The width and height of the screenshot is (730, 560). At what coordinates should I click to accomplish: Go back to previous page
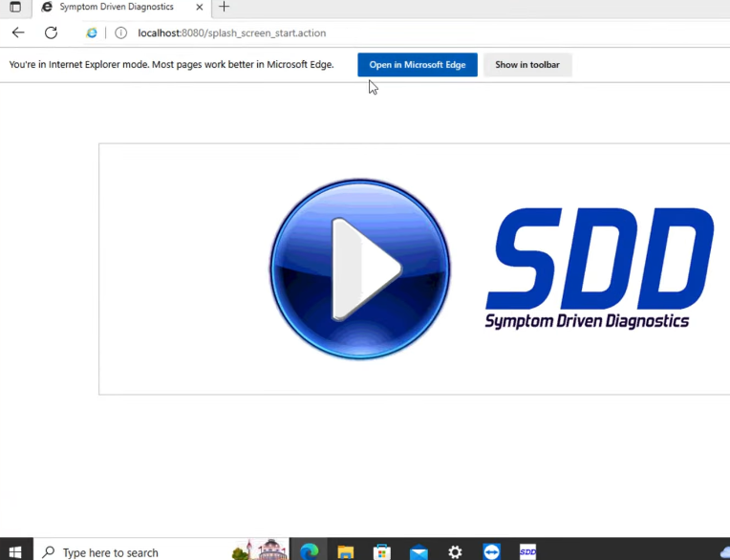tap(18, 32)
